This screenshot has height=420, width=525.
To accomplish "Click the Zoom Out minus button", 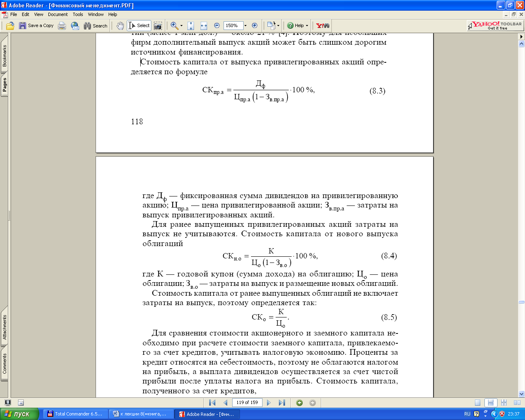I will click(217, 25).
